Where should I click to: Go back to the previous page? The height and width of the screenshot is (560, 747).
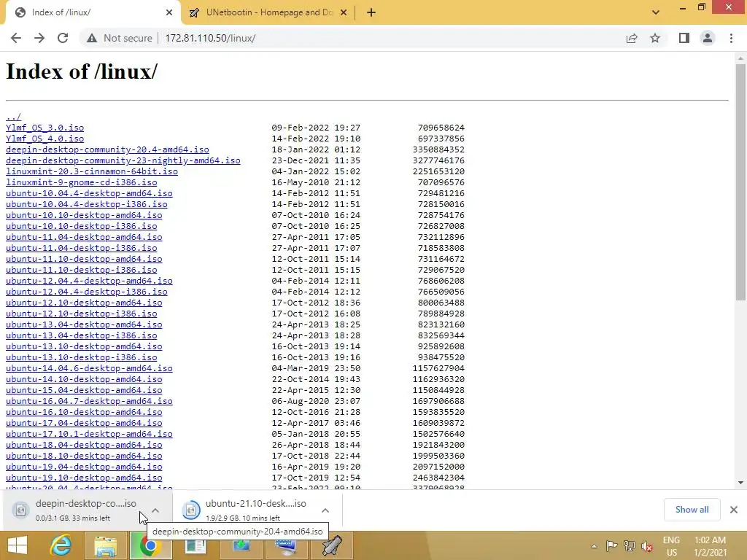tap(16, 38)
